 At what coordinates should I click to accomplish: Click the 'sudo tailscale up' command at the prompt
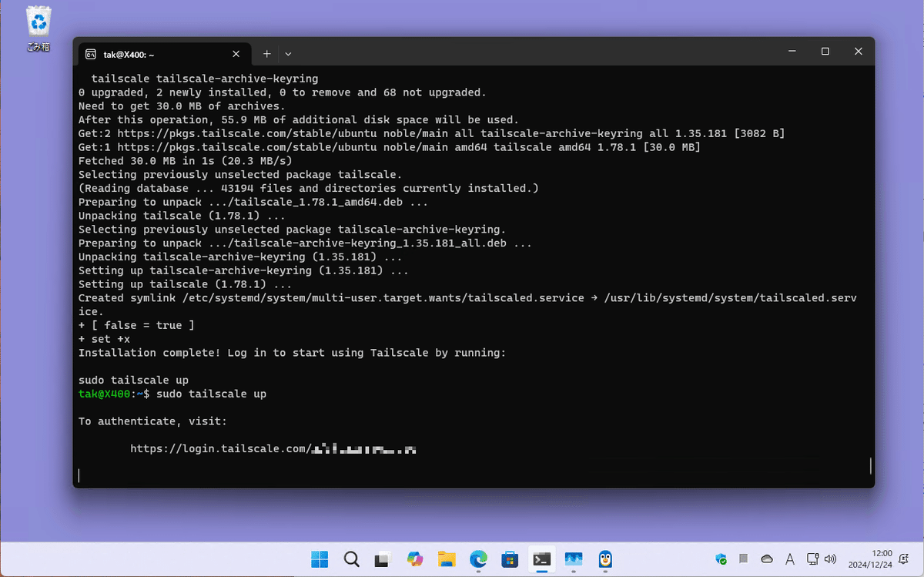click(x=211, y=394)
